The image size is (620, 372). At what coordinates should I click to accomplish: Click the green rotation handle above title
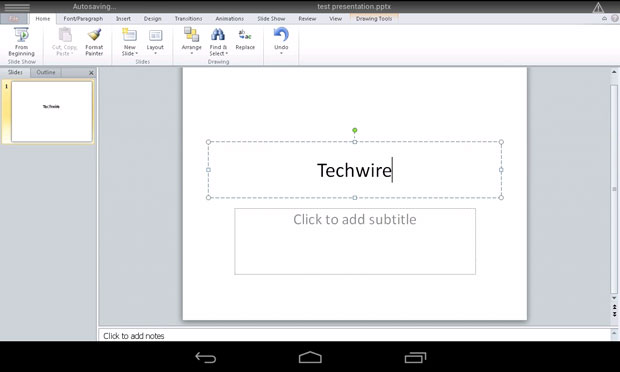[x=355, y=130]
